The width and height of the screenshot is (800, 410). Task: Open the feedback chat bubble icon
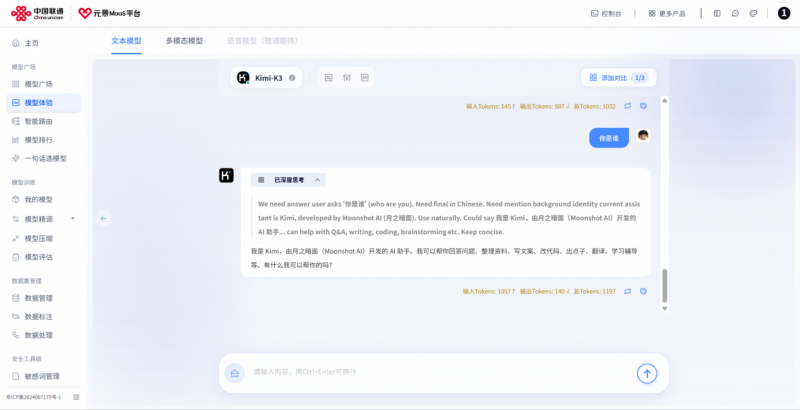click(735, 14)
